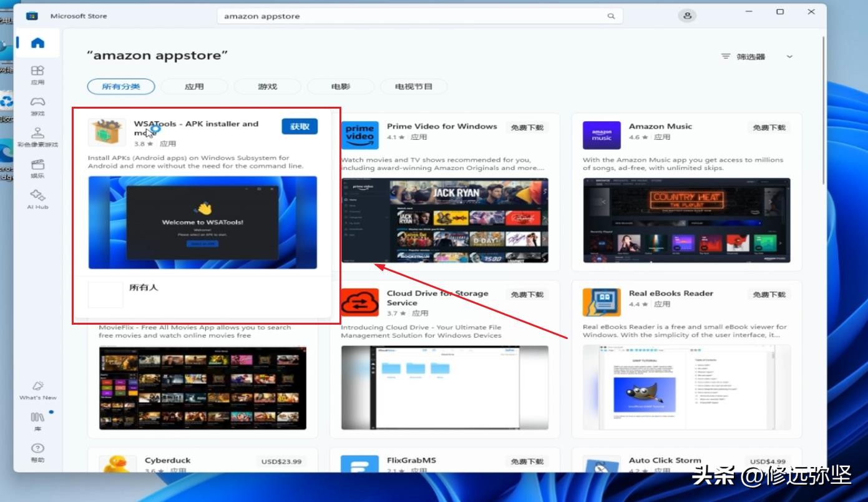
Task: Click 免费下载 for Amazon Music
Action: (x=769, y=127)
